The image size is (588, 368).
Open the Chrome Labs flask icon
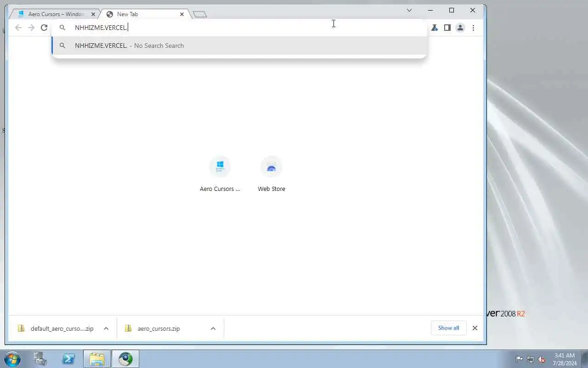click(x=435, y=28)
